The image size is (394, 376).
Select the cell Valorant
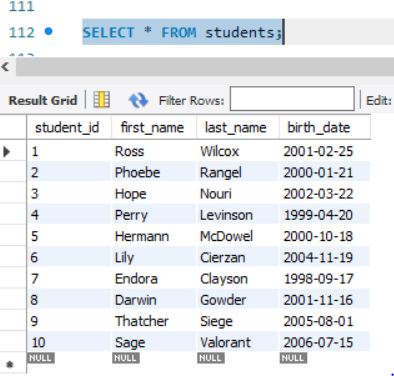click(x=238, y=342)
